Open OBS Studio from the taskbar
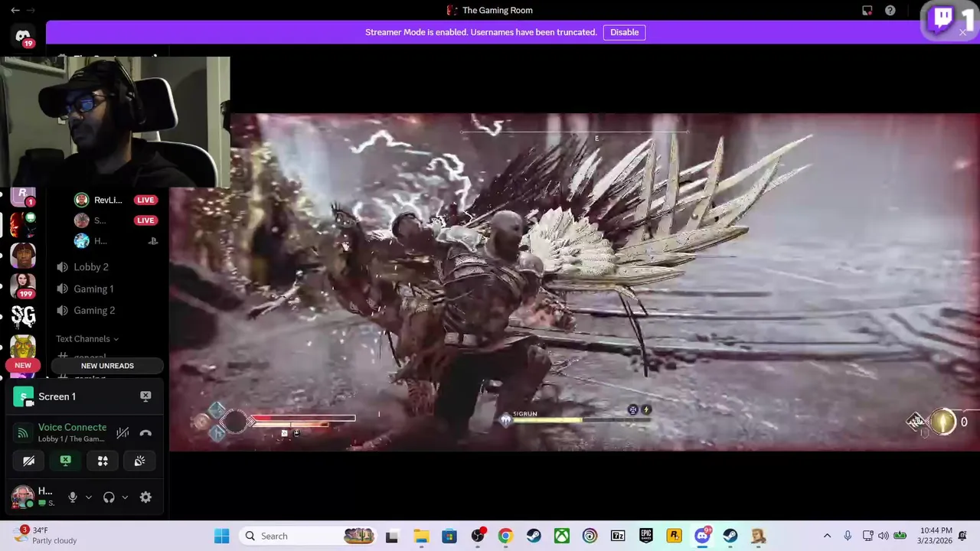The image size is (980, 551). (478, 536)
